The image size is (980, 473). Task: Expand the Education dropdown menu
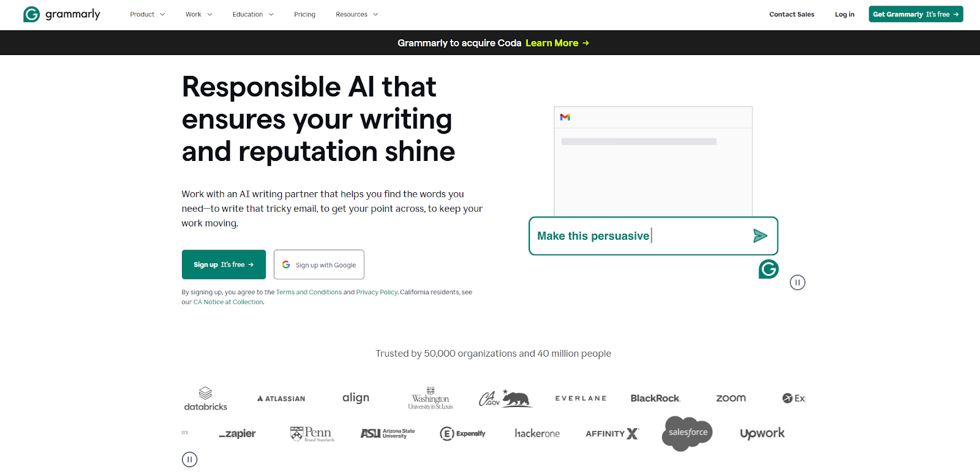click(253, 14)
